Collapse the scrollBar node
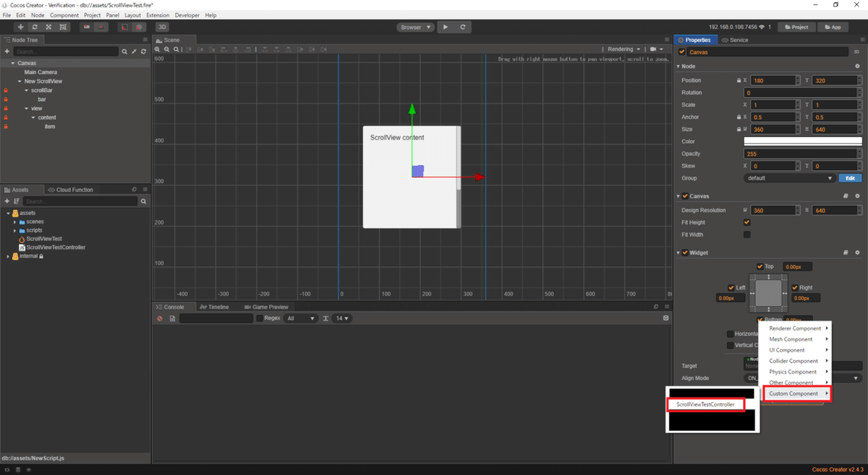Screen dimensions: 868x475 point(27,91)
